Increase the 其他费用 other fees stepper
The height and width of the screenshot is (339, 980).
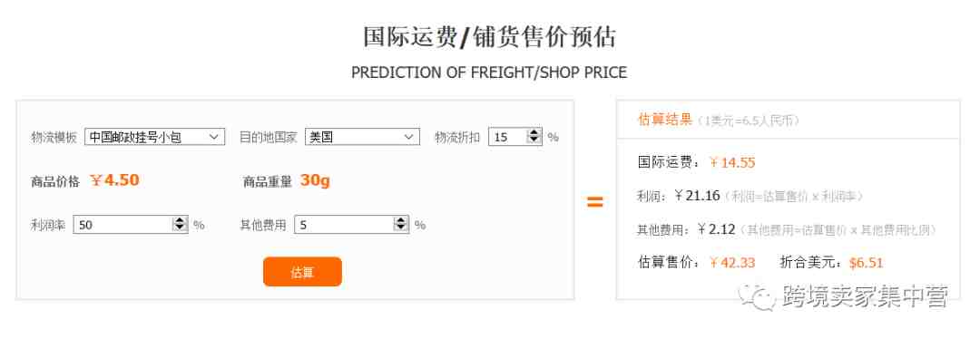click(x=401, y=221)
